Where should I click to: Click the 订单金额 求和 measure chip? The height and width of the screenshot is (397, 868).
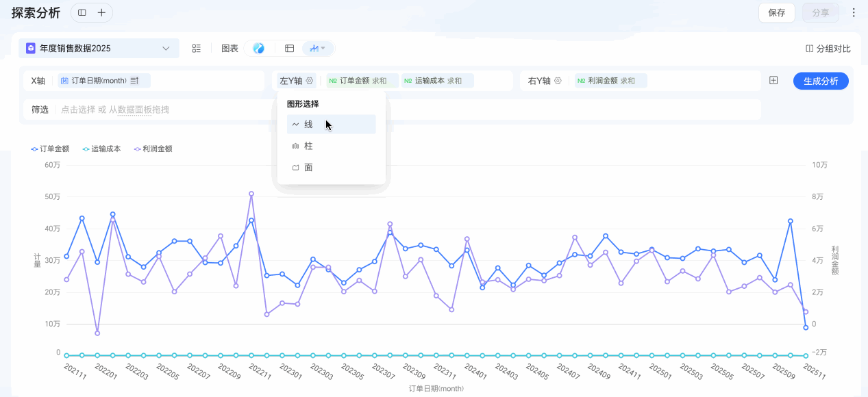362,81
